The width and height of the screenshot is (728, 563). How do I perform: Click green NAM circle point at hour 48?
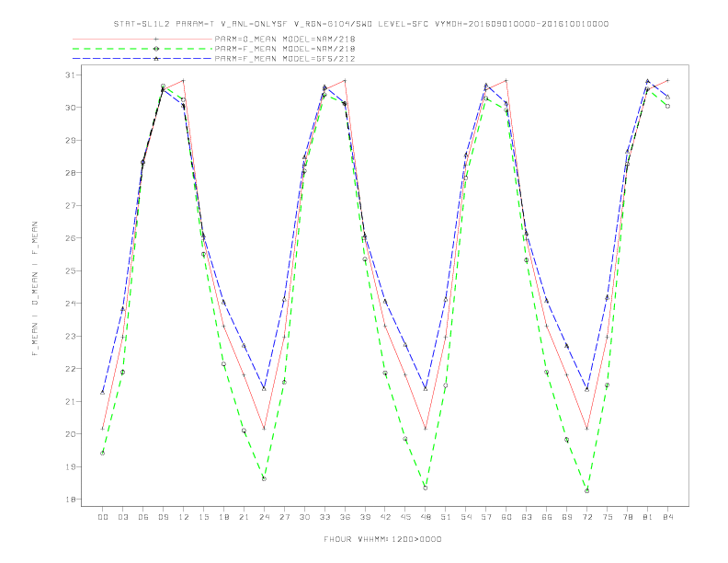click(426, 488)
